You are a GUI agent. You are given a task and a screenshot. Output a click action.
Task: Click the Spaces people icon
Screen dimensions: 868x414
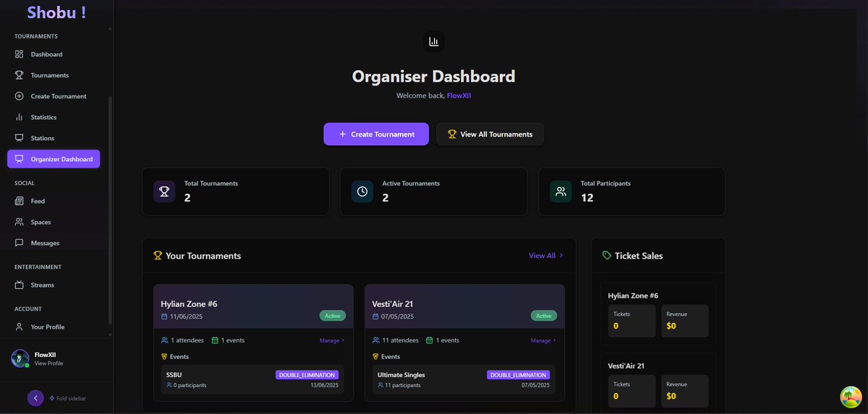point(20,222)
